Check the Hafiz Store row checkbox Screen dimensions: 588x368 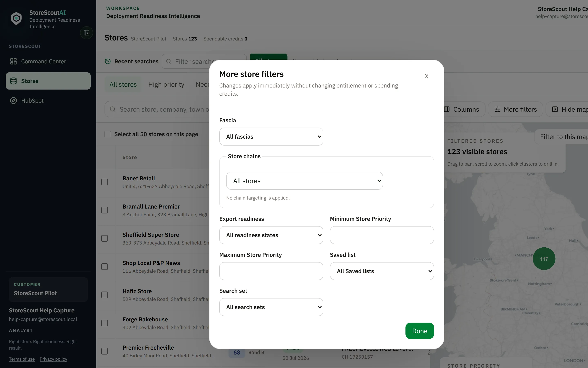point(105,295)
